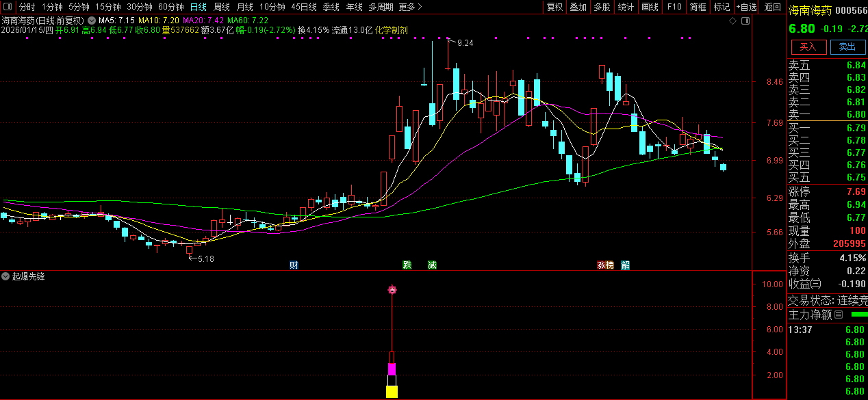Click the 换手 4.15% row
This screenshot has height=400, width=868.
pyautogui.click(x=828, y=258)
